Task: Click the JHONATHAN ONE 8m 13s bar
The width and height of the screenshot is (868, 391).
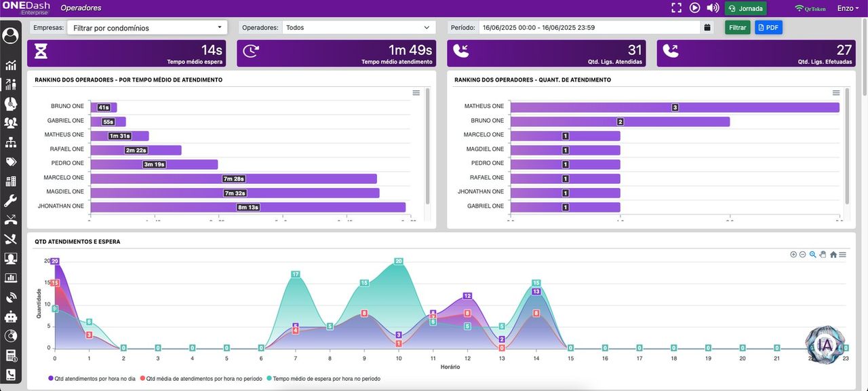Action: point(248,207)
